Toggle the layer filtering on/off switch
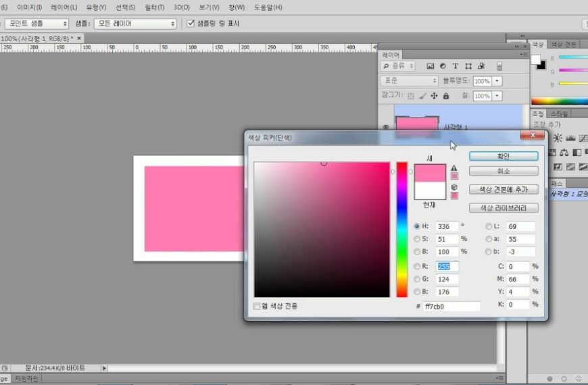The image size is (588, 385). (x=499, y=66)
